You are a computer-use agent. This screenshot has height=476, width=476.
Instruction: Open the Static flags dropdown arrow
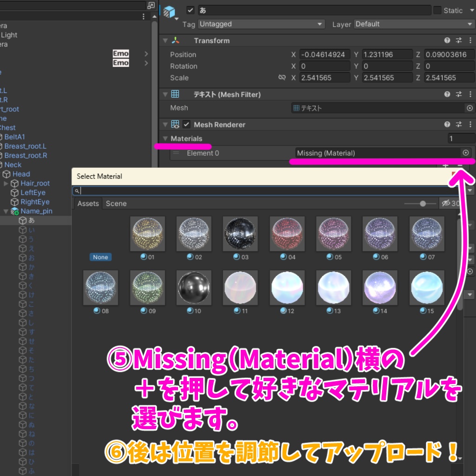click(472, 10)
